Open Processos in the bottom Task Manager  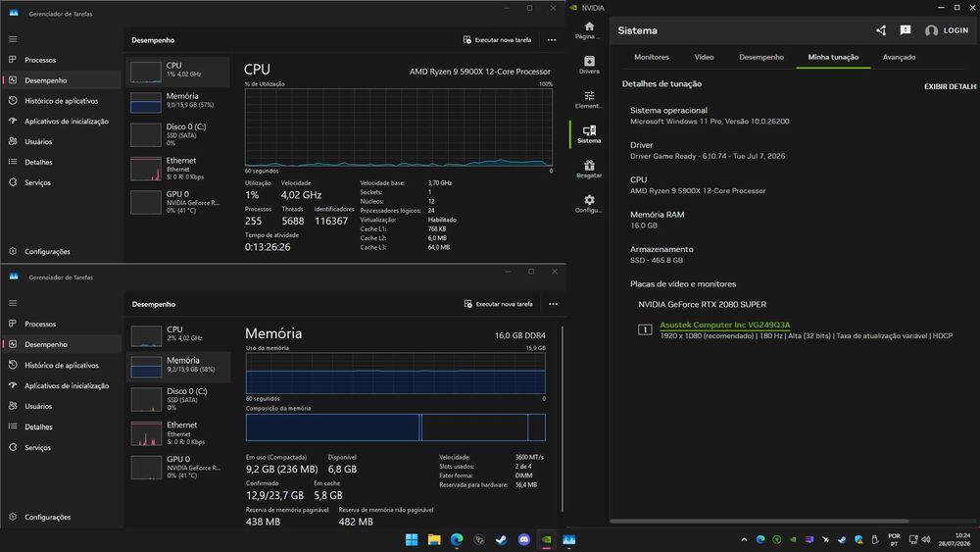coord(40,324)
